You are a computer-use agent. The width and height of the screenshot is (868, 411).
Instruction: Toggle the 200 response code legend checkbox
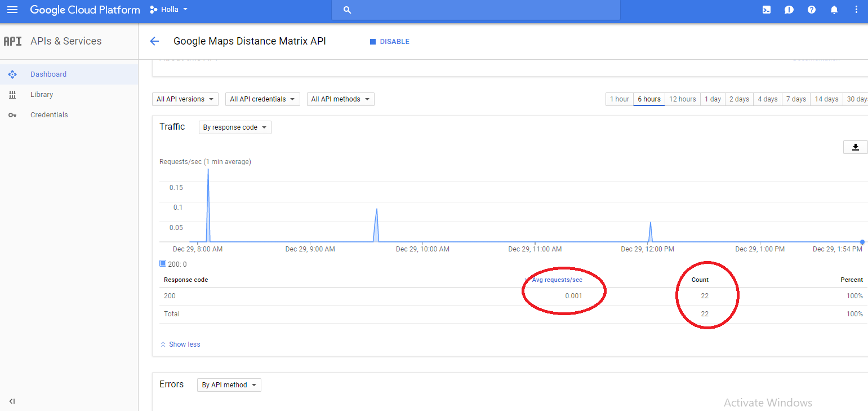point(162,263)
